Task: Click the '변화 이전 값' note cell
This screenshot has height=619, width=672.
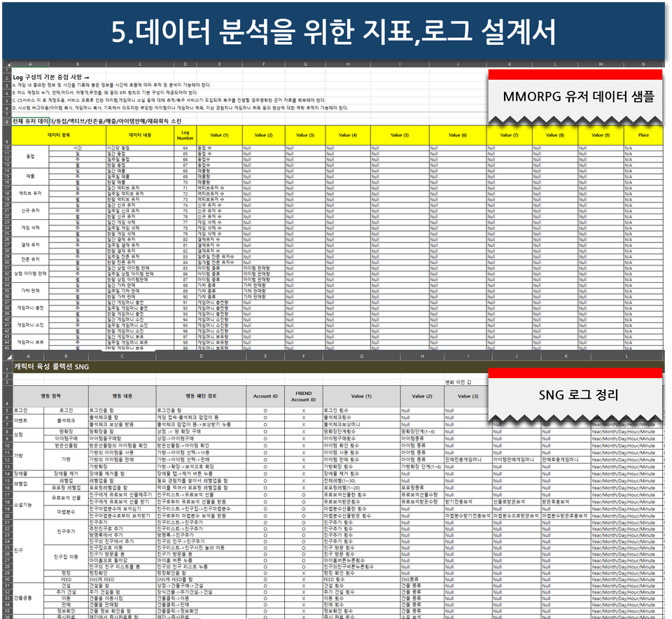Action: (x=458, y=382)
